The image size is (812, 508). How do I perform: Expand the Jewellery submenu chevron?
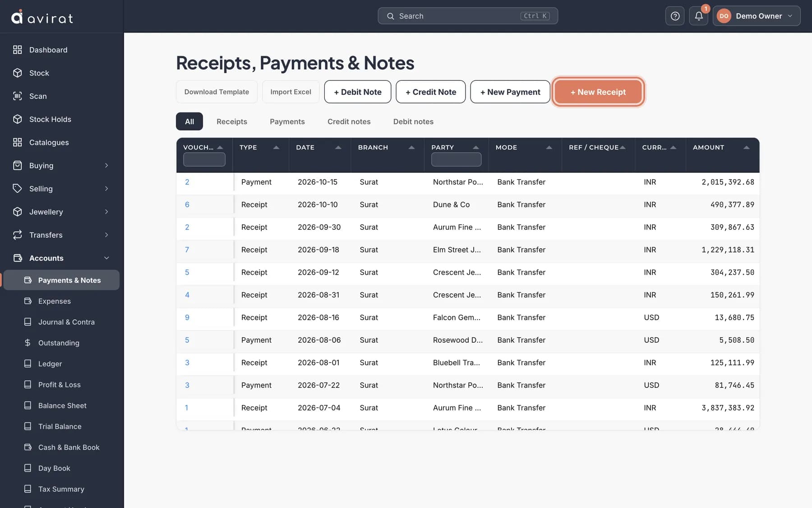pyautogui.click(x=106, y=211)
